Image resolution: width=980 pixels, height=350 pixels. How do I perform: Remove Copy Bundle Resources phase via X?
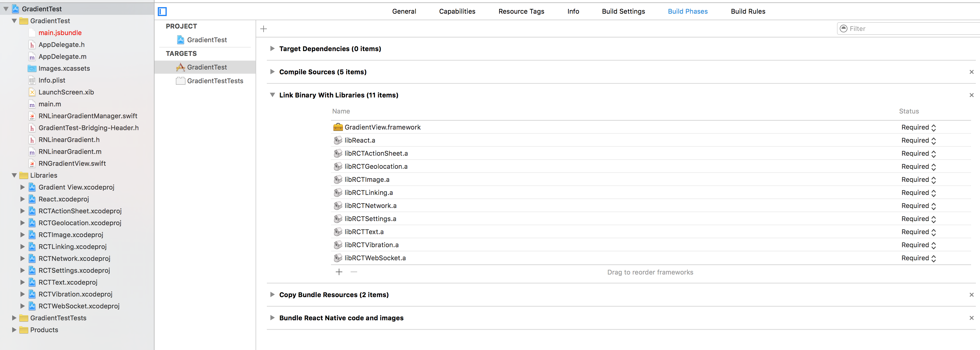point(971,295)
